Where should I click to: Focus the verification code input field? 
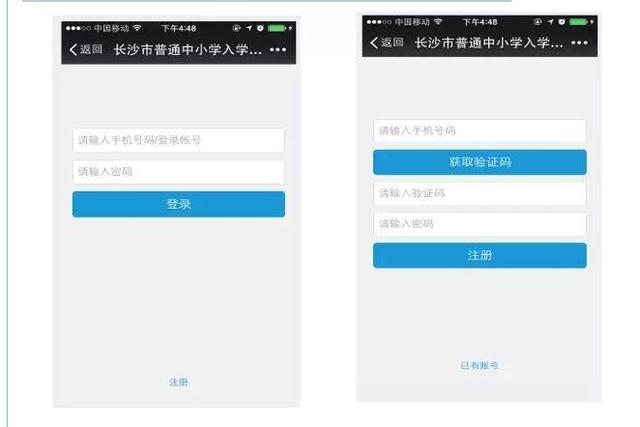point(480,193)
